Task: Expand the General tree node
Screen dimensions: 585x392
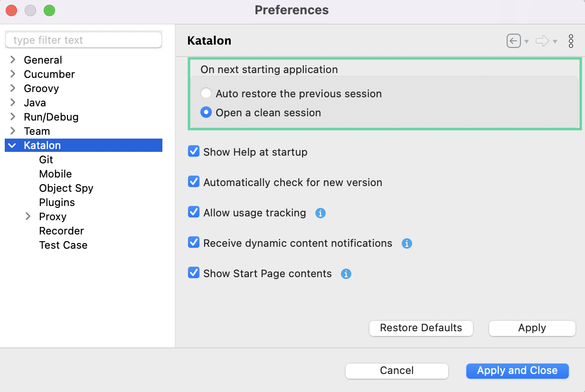Action: pyautogui.click(x=13, y=60)
